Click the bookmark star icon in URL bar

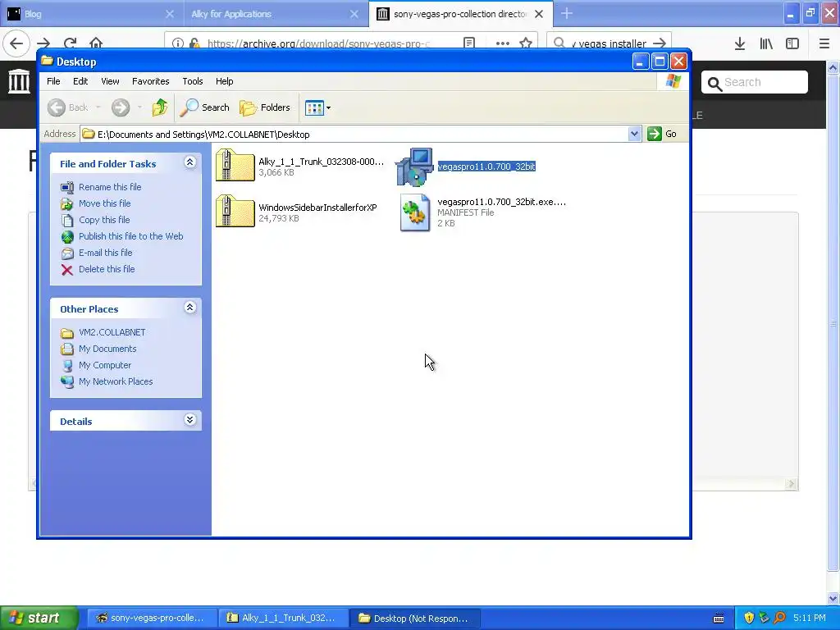(526, 43)
